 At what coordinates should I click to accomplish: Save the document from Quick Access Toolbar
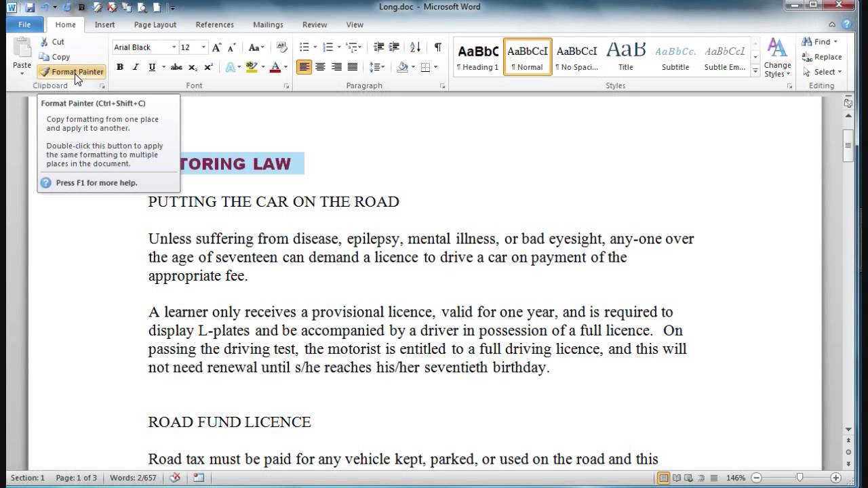pyautogui.click(x=30, y=7)
